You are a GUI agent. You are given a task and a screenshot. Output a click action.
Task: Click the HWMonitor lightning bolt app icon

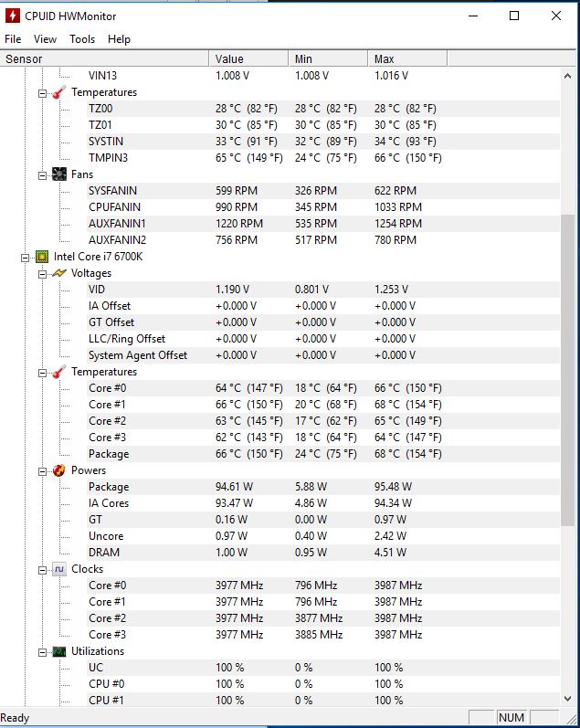13,16
